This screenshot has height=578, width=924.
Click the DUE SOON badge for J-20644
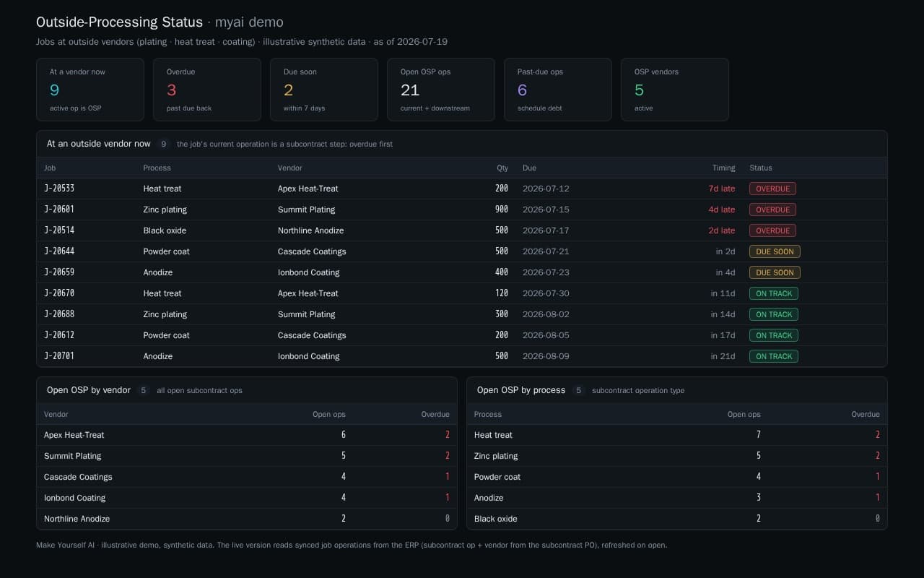[775, 251]
